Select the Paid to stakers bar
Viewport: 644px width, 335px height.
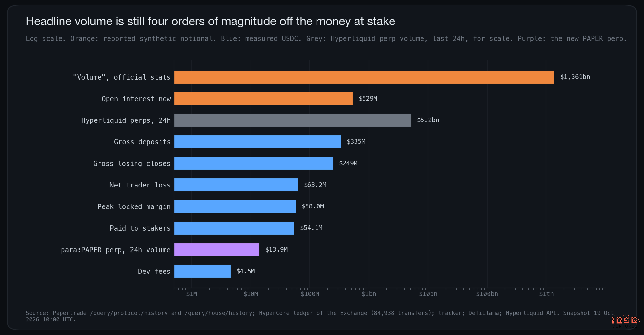(x=234, y=228)
